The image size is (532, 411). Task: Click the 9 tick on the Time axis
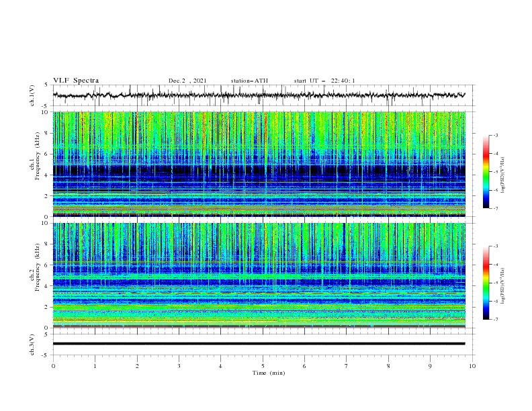(x=430, y=366)
